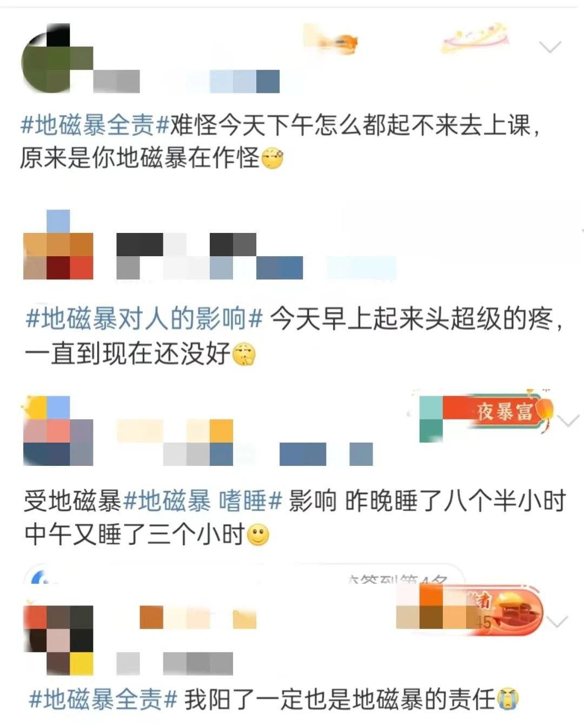Tap the shushing emoji after 还没好
This screenshot has width=584, height=728.
(244, 355)
